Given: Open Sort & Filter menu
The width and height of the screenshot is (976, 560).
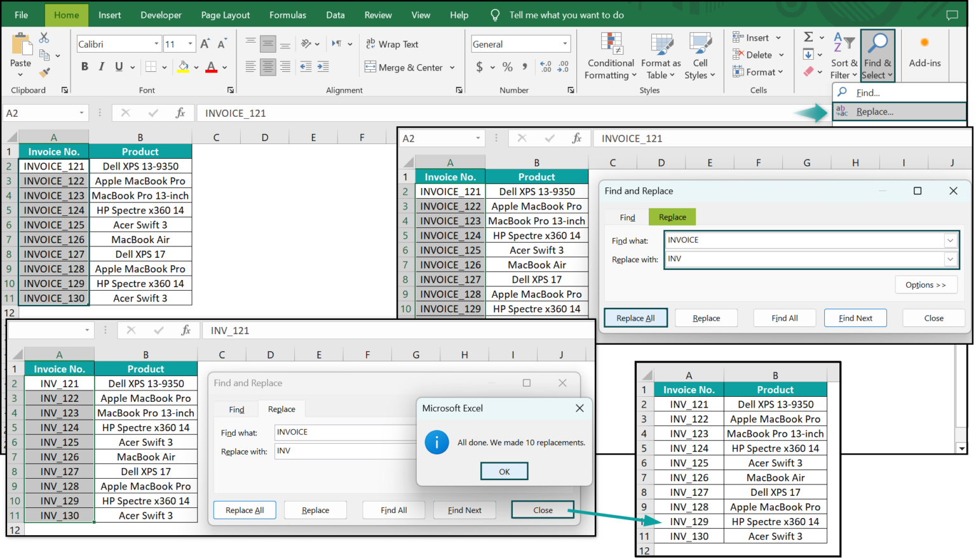Looking at the screenshot, I should [x=844, y=57].
